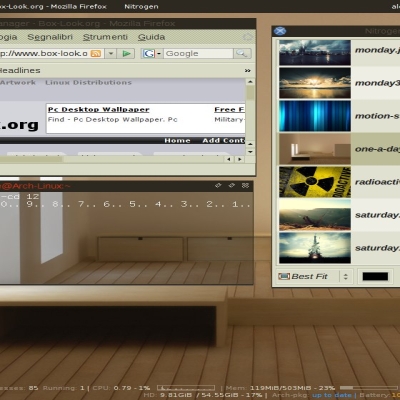The height and width of the screenshot is (400, 400).
Task: Click the page scrollbar up arrow
Action: (250, 82)
